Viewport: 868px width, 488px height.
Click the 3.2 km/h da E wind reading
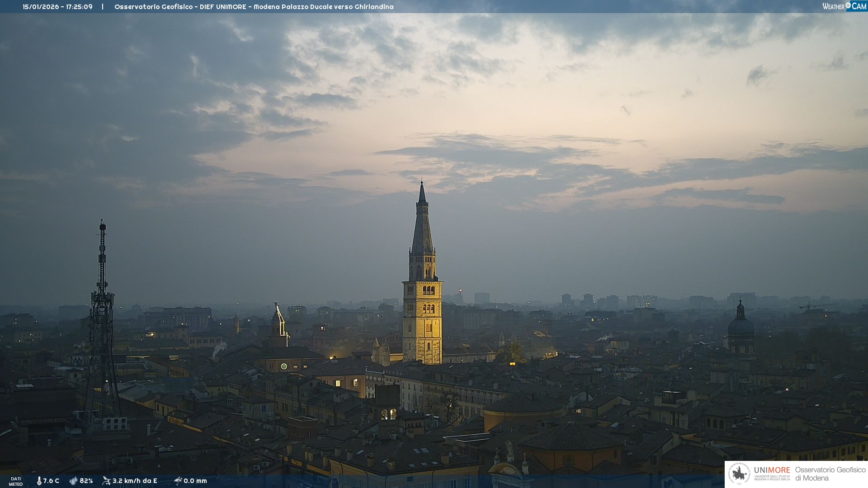coord(135,481)
